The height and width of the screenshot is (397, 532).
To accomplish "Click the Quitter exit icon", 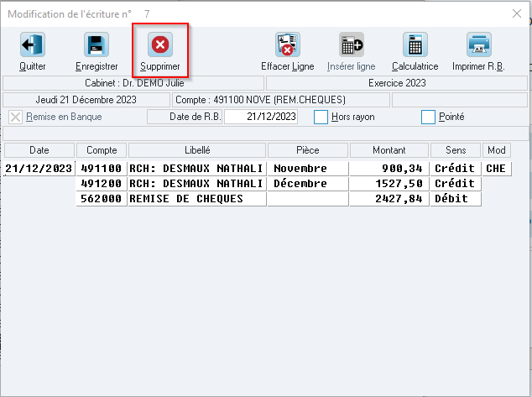I will 33,44.
